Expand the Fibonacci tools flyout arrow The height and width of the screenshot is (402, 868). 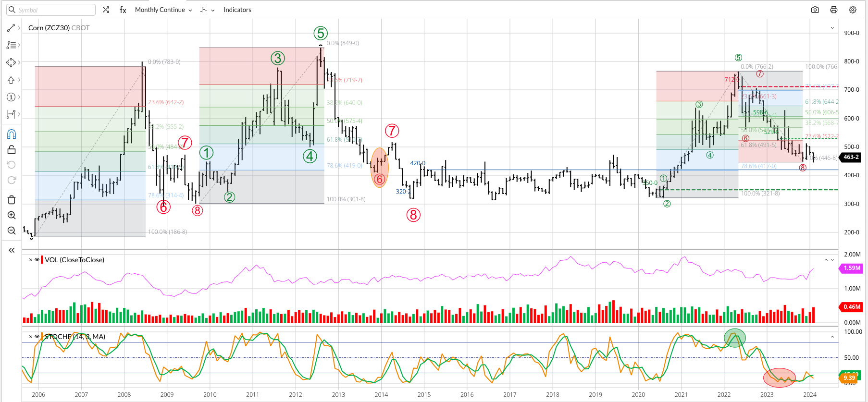click(19, 45)
